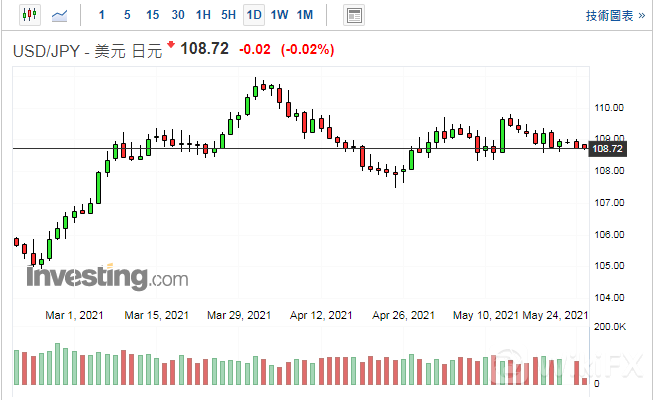Click the 110.00 price axis label
Screen dimensions: 654x400
pyautogui.click(x=608, y=107)
